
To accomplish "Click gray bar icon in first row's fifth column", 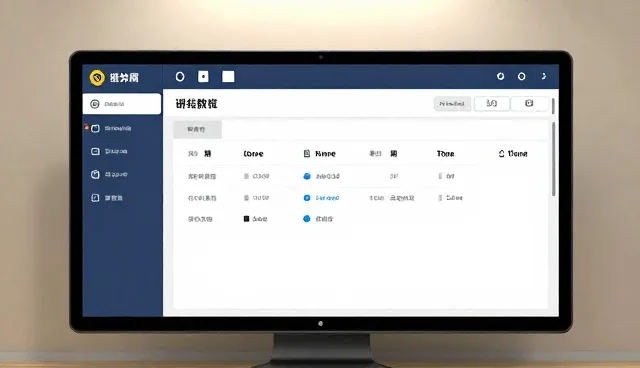I will (x=440, y=176).
